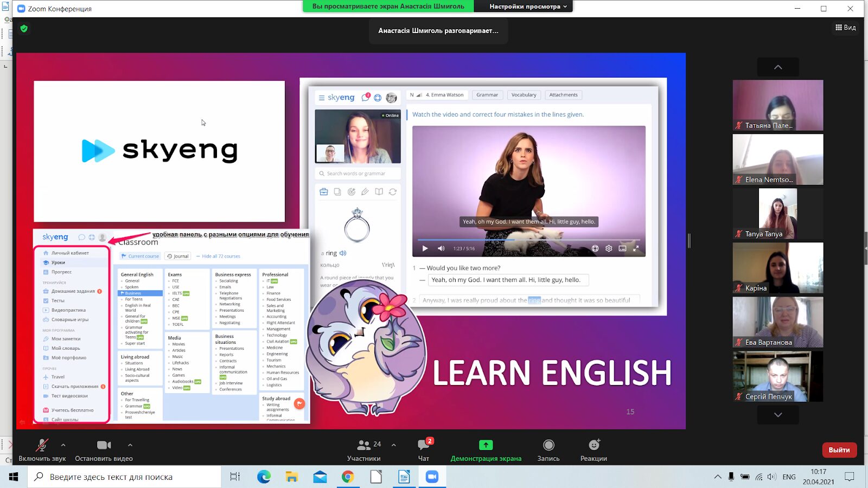Switch layout with Вид button
This screenshot has width=868, height=488.
[x=846, y=28]
